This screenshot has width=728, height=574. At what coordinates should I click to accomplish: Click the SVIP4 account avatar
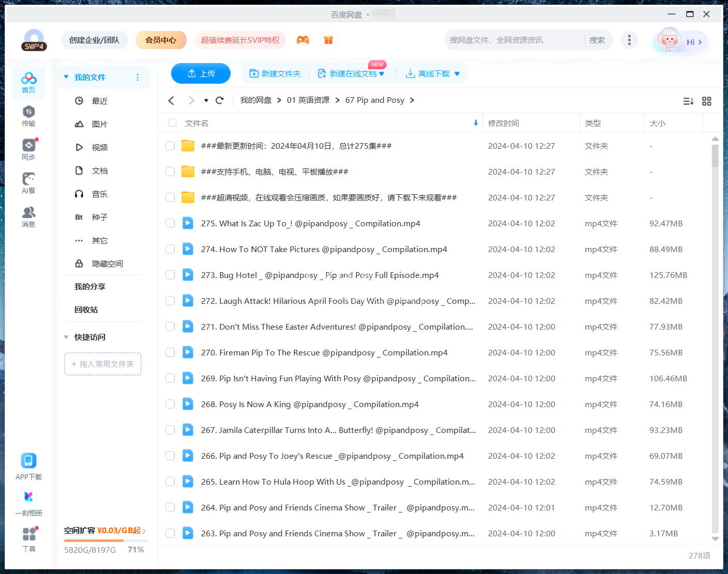(x=34, y=40)
